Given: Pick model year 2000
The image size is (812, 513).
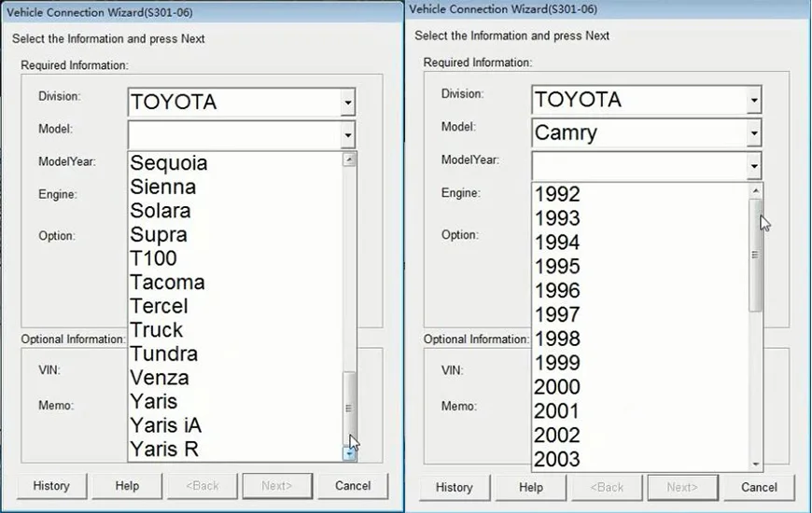Looking at the screenshot, I should pyautogui.click(x=640, y=387).
